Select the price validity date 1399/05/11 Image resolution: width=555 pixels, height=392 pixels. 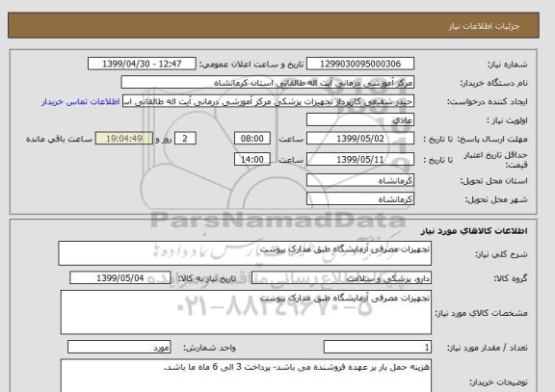coord(360,159)
